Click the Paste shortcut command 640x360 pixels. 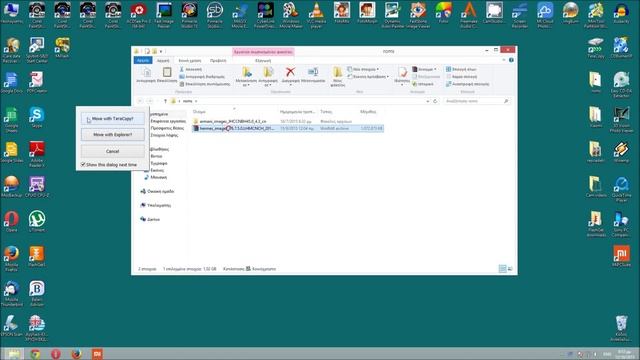205,84
